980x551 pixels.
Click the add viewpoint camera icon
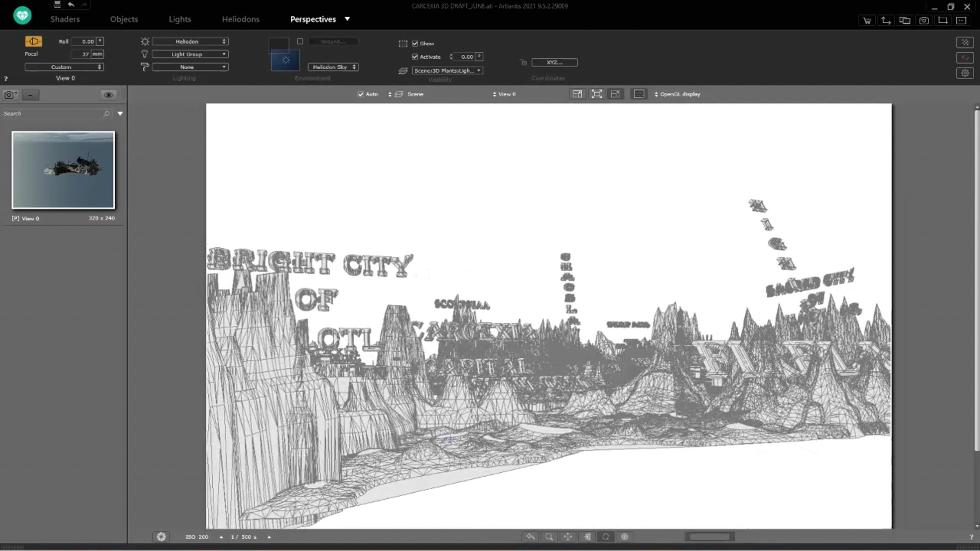point(9,95)
